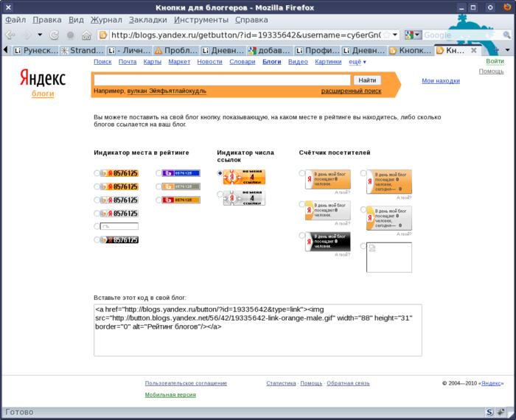516x420 pixels.
Task: Open the Картинки service link
Action: [328, 61]
